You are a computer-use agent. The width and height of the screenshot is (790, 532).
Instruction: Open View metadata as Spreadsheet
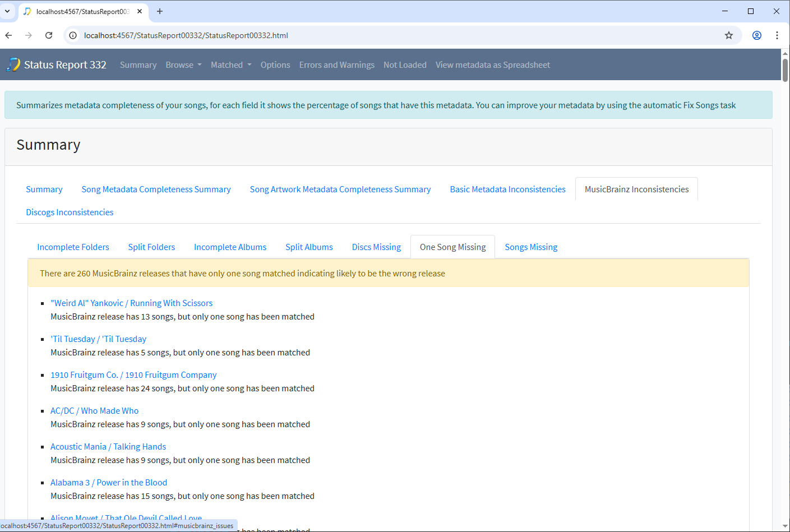[x=493, y=65]
